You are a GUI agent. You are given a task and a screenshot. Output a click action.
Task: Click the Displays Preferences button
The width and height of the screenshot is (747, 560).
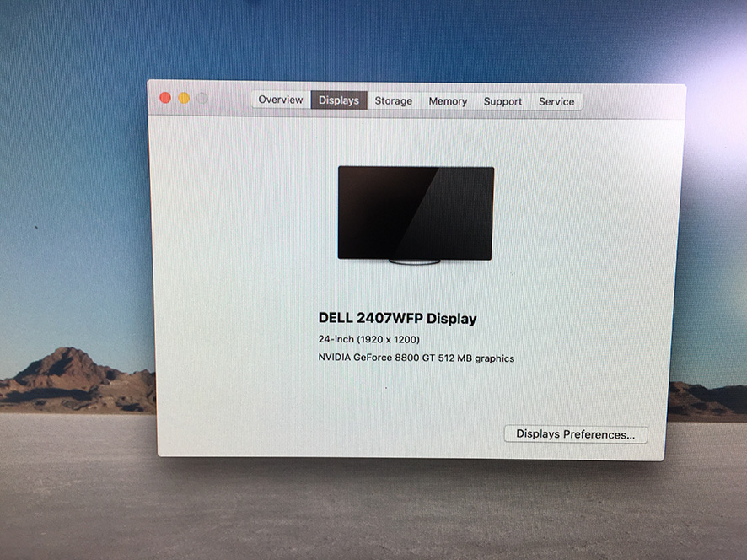click(576, 434)
